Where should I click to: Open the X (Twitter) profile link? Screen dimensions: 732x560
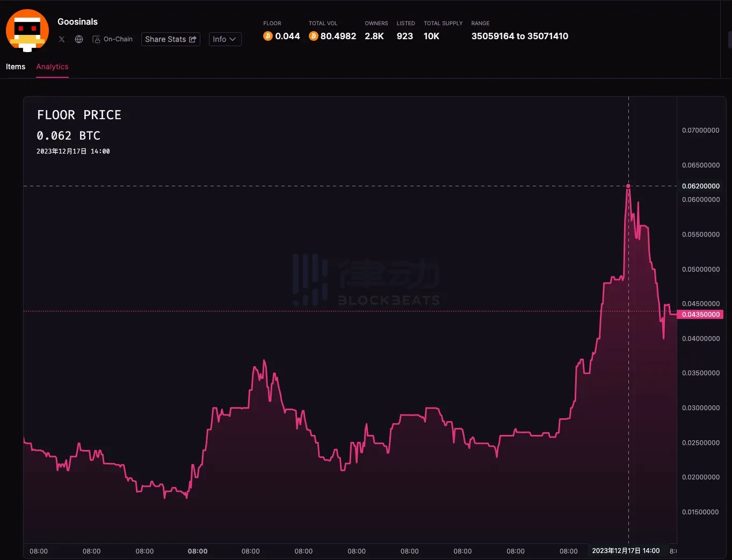pos(61,39)
